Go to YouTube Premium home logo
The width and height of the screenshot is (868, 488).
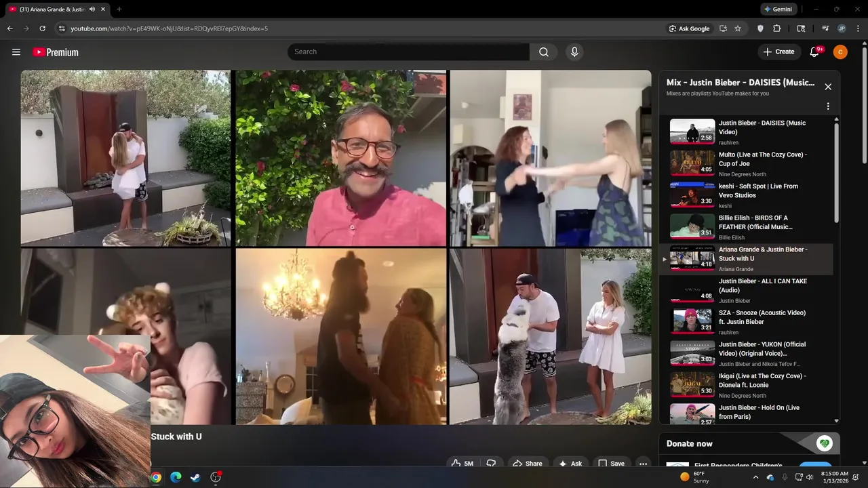tap(56, 52)
